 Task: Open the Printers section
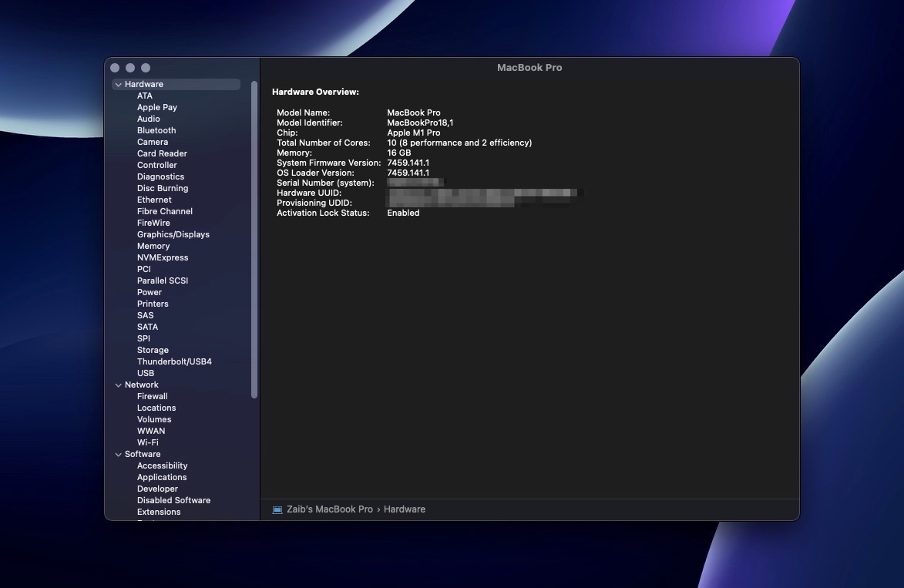click(153, 304)
